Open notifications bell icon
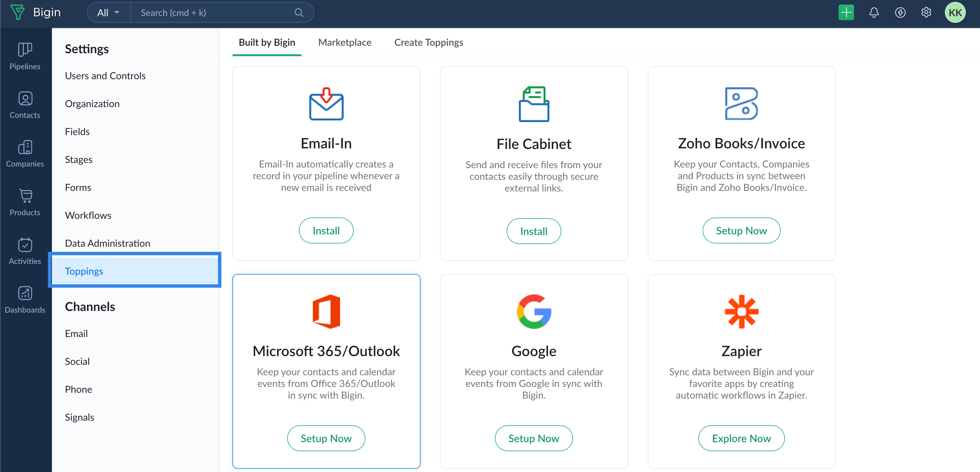The width and height of the screenshot is (980, 472). (874, 13)
